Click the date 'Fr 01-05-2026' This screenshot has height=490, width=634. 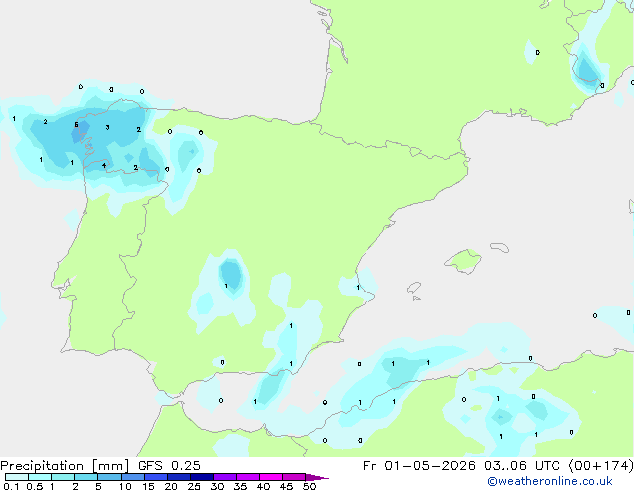point(419,466)
